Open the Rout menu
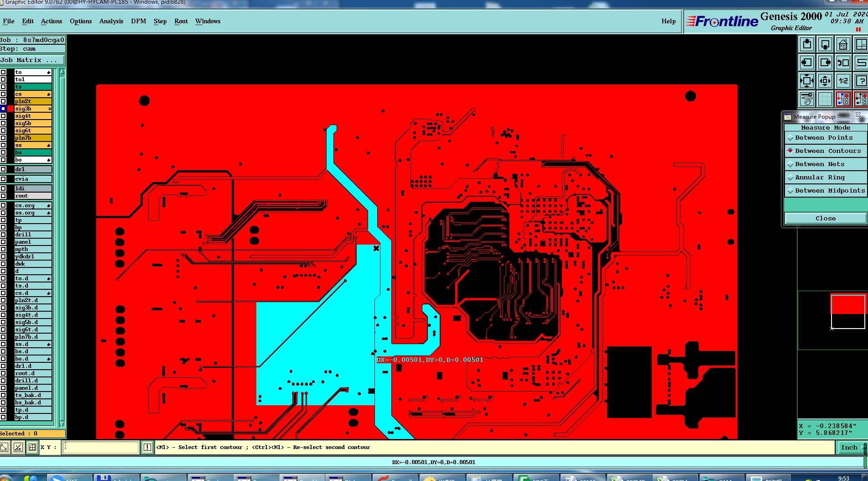Screen dimensions: 868x481 [181, 21]
